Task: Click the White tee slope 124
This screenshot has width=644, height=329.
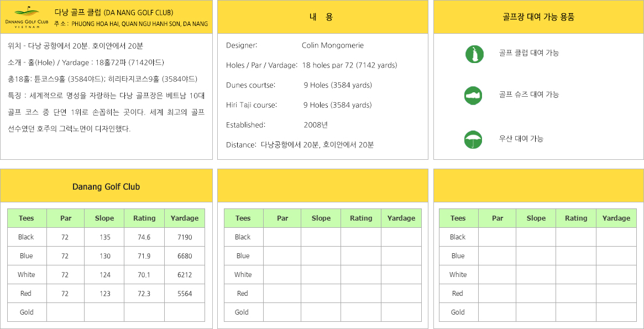Action: coord(104,275)
